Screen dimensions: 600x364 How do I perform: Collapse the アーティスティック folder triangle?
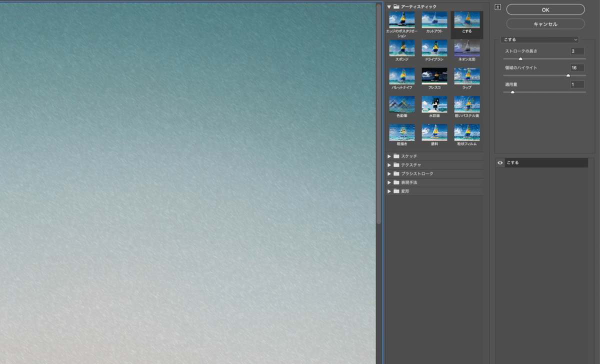coord(389,6)
